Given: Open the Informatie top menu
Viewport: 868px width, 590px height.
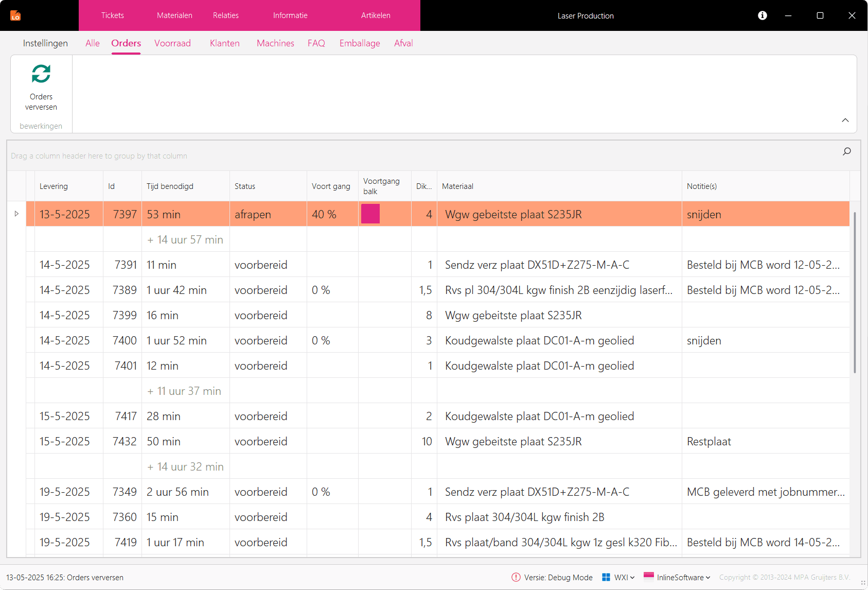Looking at the screenshot, I should [x=290, y=15].
